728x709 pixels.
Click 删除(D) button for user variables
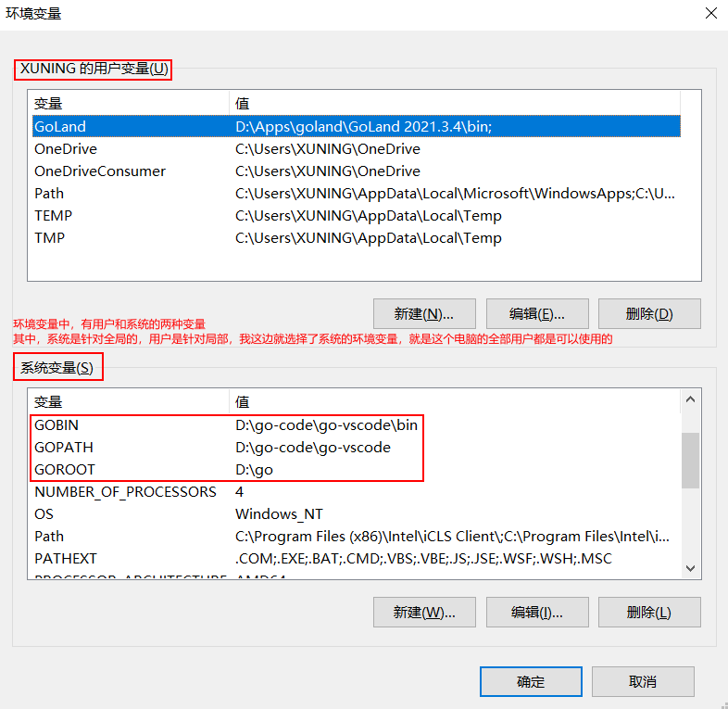649,314
